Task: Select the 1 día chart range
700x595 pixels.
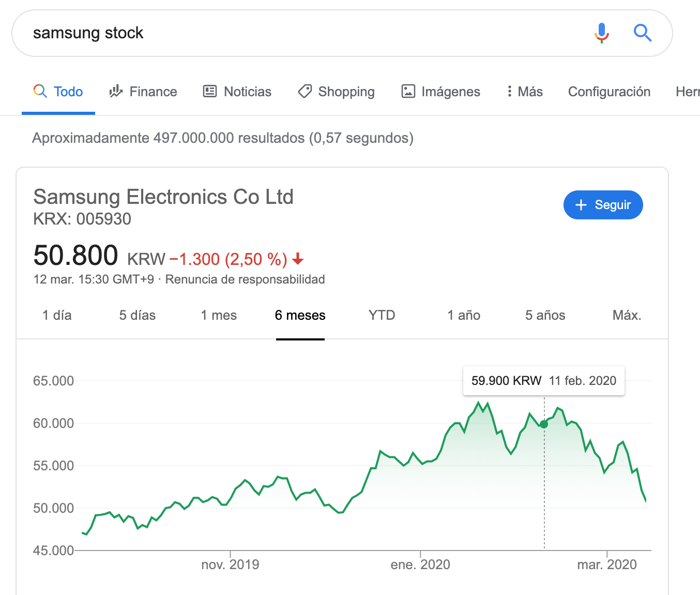Action: 57,315
